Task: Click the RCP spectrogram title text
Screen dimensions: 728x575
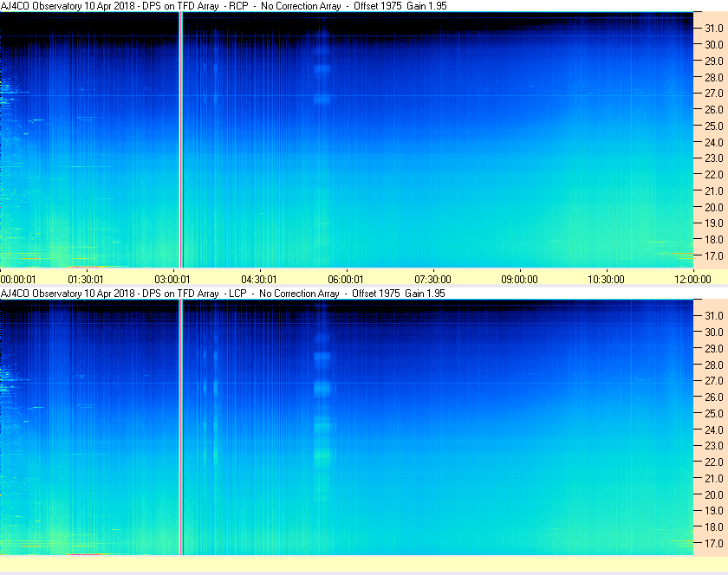Action: coord(224,6)
